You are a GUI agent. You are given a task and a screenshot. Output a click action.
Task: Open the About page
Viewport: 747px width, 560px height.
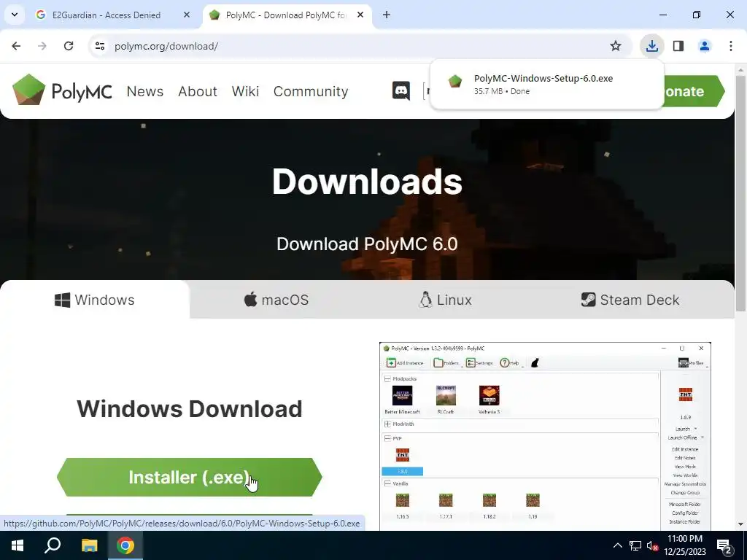(x=197, y=91)
